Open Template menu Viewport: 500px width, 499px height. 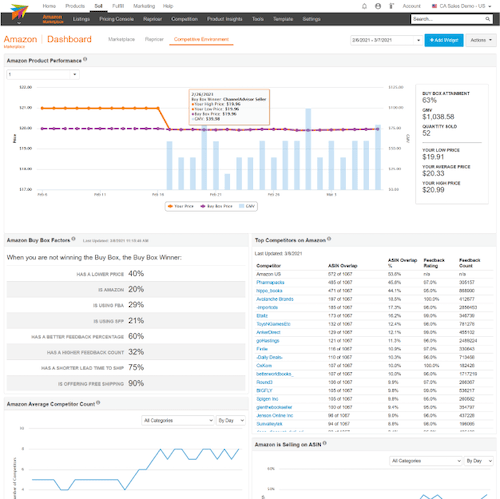point(283,19)
